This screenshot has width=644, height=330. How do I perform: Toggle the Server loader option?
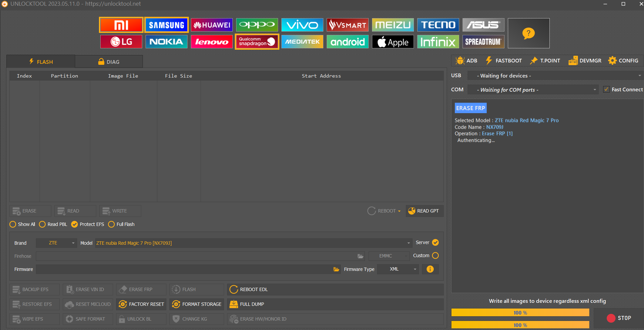pyautogui.click(x=435, y=242)
